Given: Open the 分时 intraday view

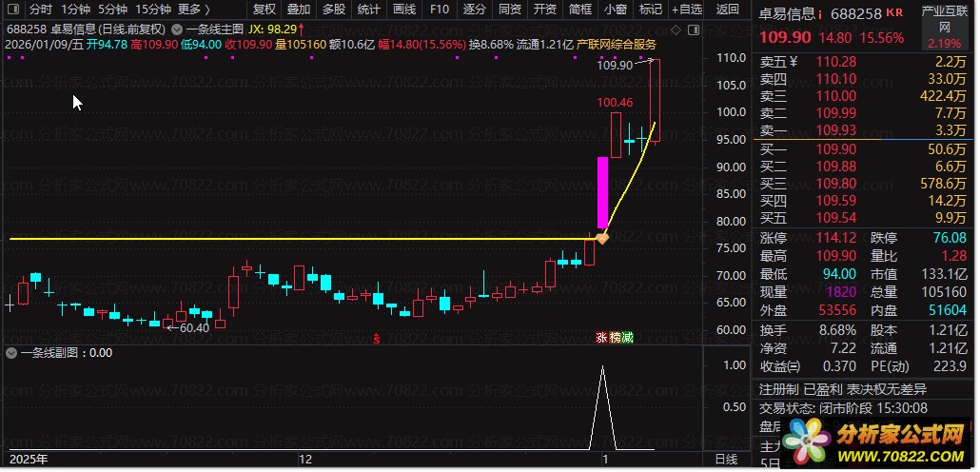Looking at the screenshot, I should 41,10.
